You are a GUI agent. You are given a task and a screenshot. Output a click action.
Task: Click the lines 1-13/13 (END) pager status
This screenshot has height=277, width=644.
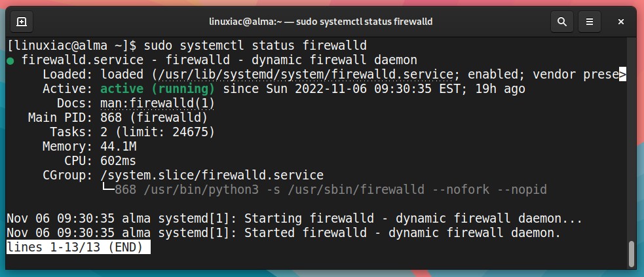79,247
